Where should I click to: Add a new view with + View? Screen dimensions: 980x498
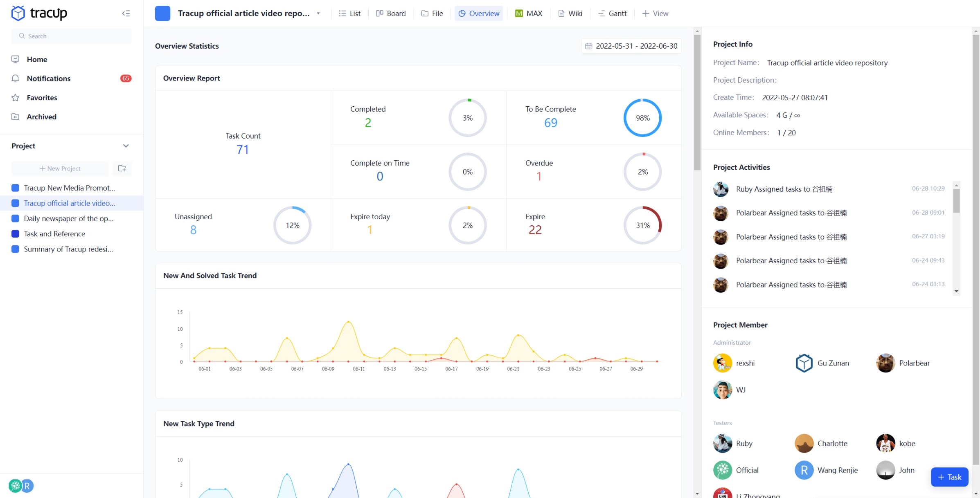pyautogui.click(x=655, y=13)
